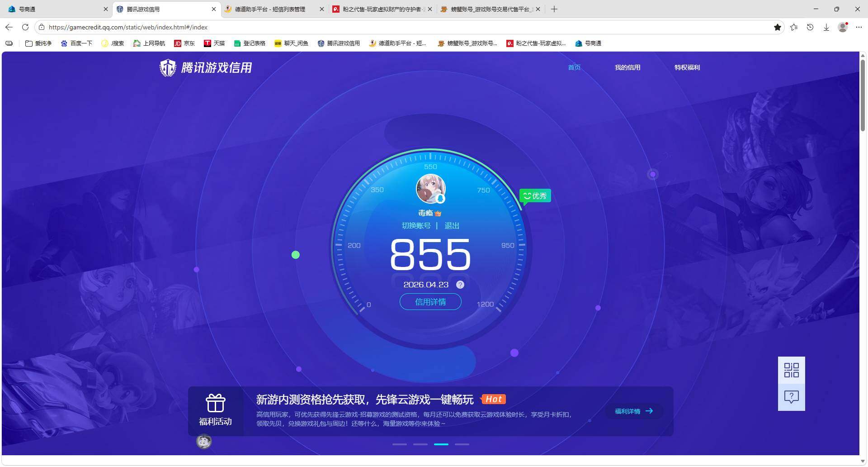
Task: Open 特权福利 in the navigation
Action: point(687,67)
